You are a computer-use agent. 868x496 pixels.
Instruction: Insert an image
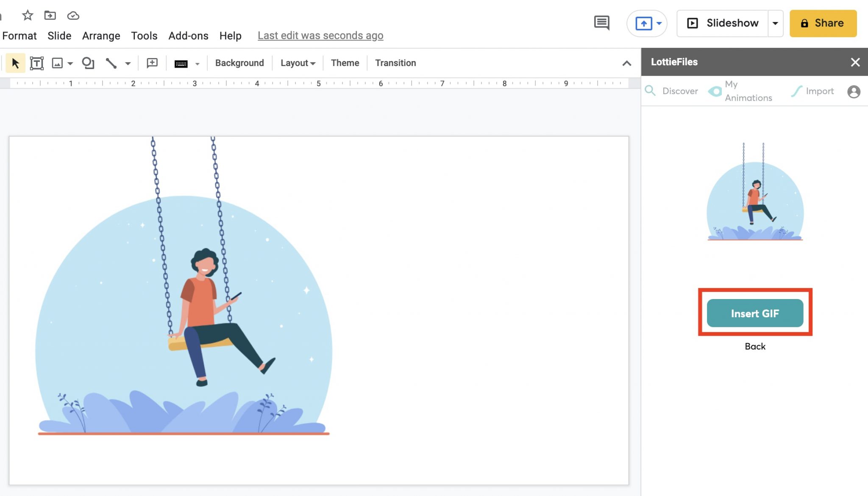pyautogui.click(x=58, y=63)
